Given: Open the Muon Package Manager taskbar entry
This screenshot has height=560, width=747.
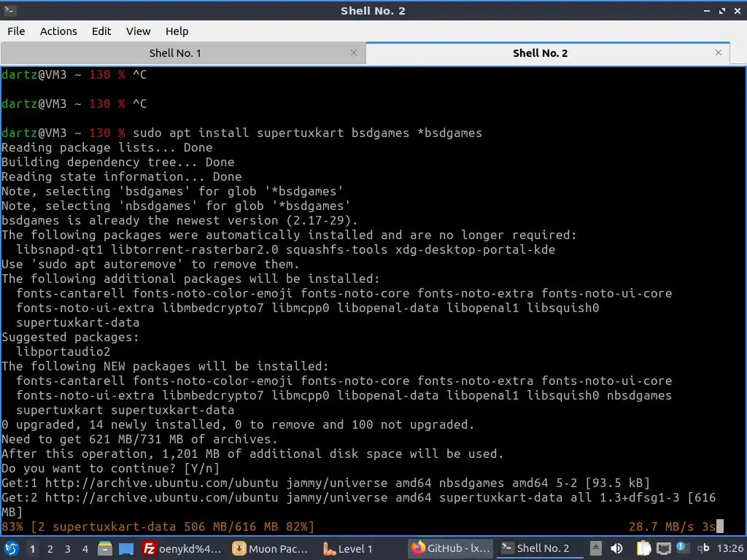Looking at the screenshot, I should pos(270,548).
